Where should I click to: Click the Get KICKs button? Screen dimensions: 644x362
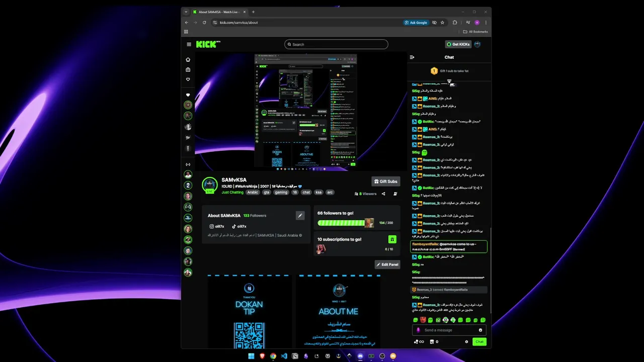click(x=458, y=44)
